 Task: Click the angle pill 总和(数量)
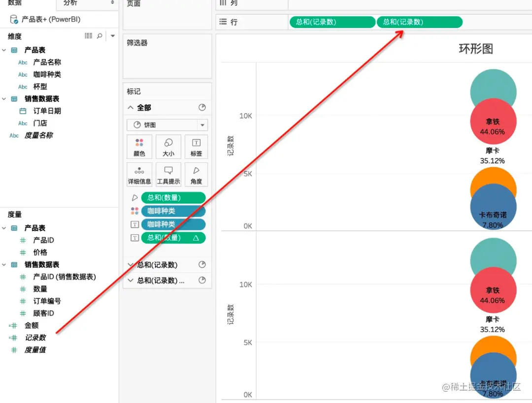point(173,198)
